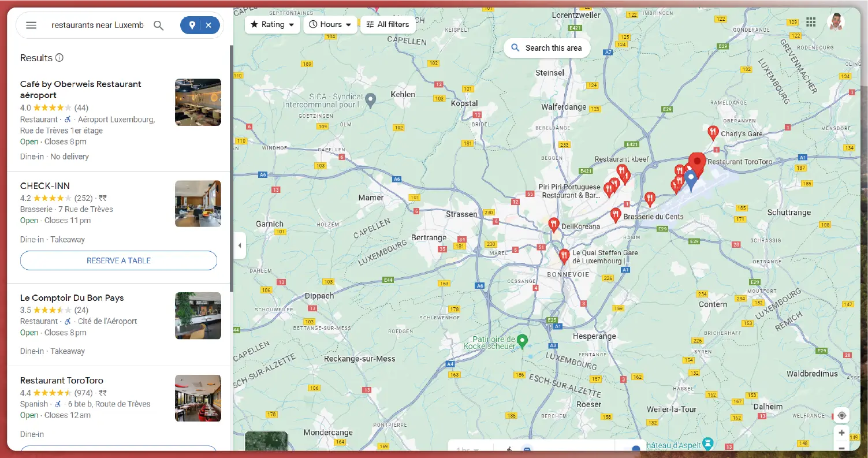Show the Results info tooltip icon

(59, 58)
